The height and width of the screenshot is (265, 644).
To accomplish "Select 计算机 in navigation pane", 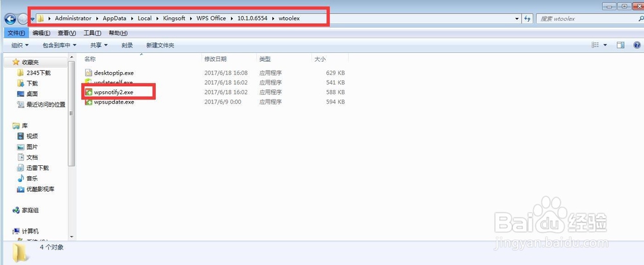I will coord(30,232).
